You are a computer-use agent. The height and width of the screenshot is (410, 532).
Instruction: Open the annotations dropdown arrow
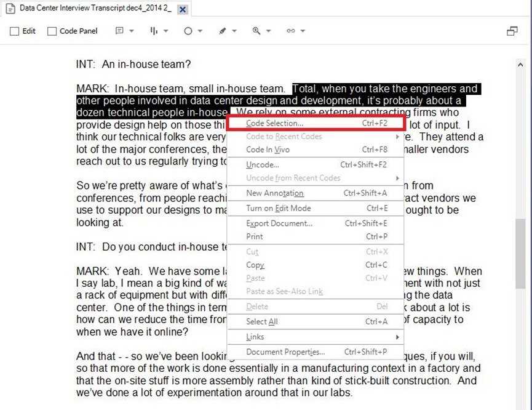(x=132, y=31)
